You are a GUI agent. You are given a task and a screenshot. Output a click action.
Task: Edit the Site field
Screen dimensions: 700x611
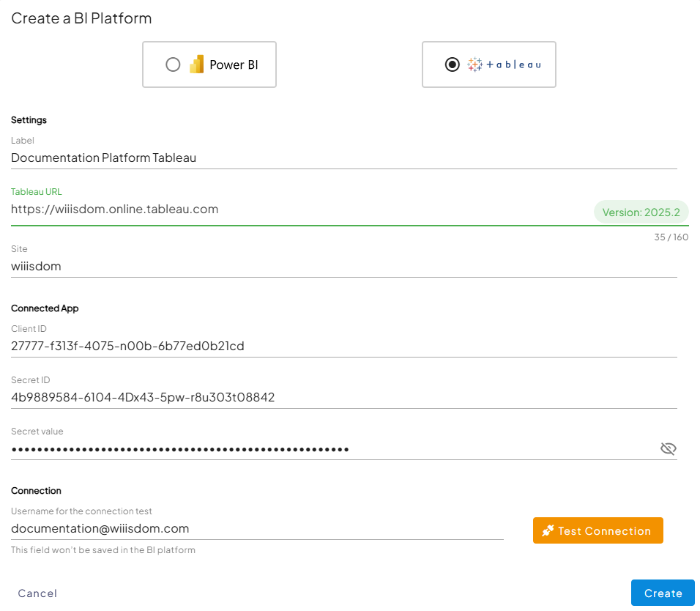coord(343,267)
